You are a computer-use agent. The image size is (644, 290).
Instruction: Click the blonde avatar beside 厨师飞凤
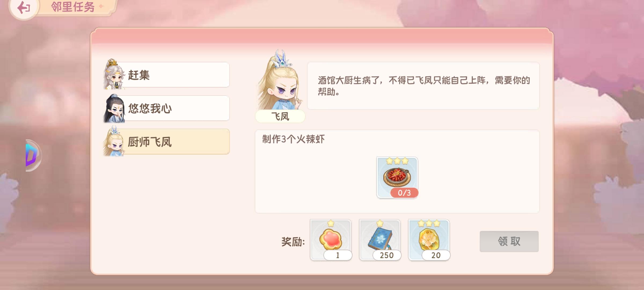114,142
